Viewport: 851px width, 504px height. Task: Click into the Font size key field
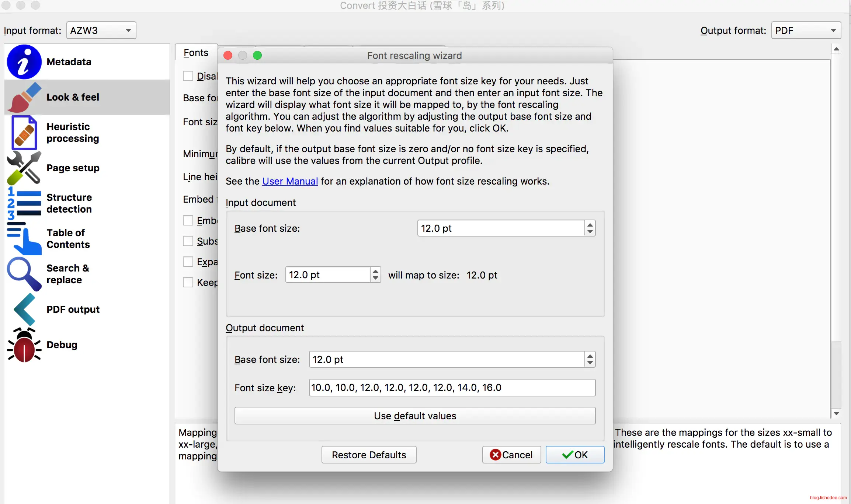point(452,388)
